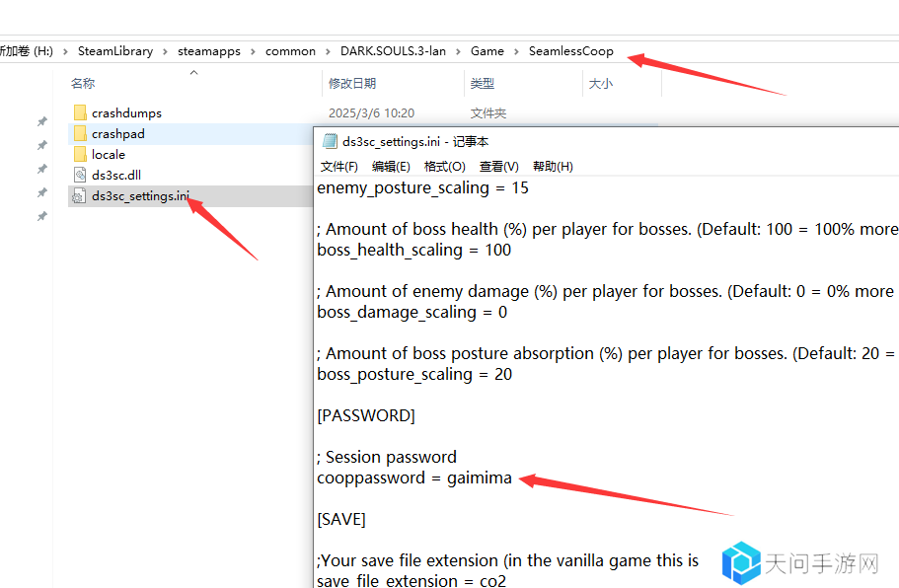Screen dimensions: 899x588
Task: Navigate to DARK.SOULS.3-lan in the breadcrumb
Action: pos(393,51)
